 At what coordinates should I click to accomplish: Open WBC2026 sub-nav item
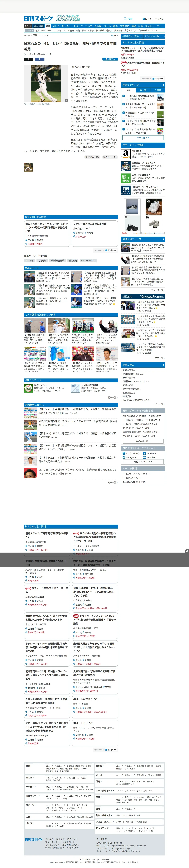[46, 30]
